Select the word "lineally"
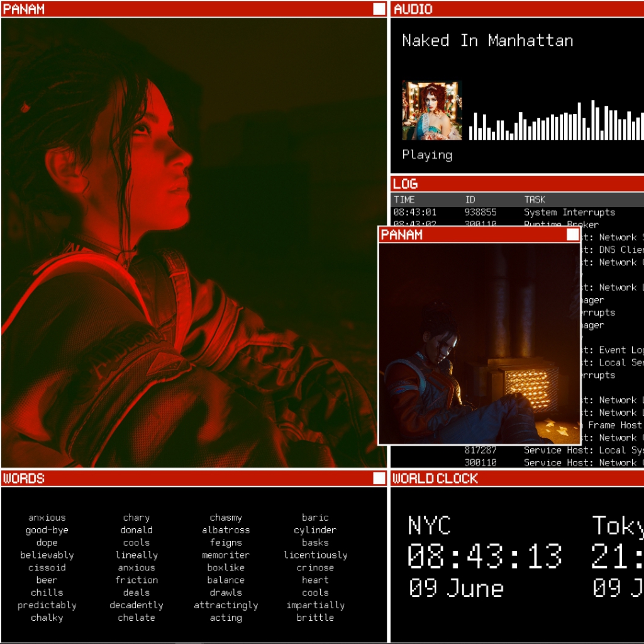Screen dimensions: 644x644 136,555
